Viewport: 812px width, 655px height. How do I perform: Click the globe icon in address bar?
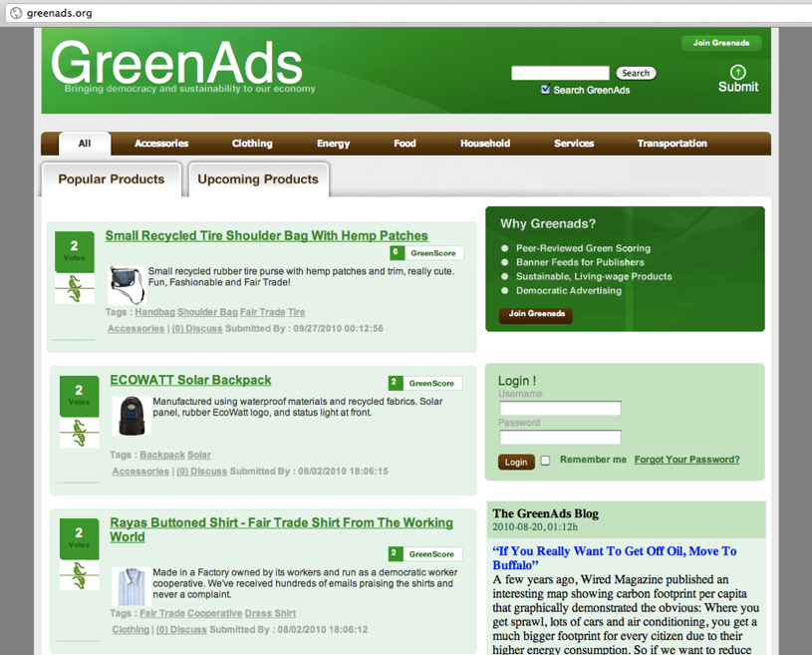tap(15, 13)
